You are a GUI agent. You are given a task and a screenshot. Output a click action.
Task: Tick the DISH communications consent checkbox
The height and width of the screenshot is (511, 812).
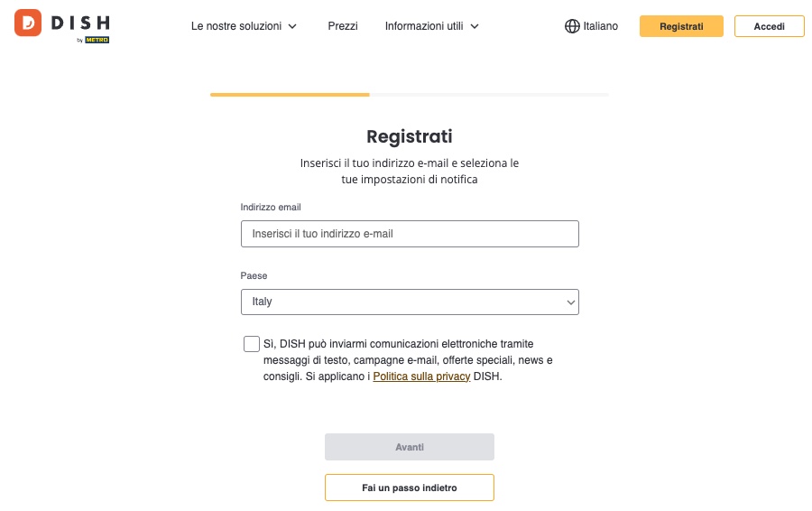251,344
